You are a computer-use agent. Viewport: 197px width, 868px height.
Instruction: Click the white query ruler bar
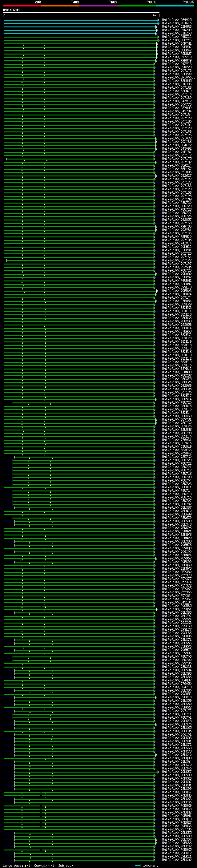(x=81, y=12)
